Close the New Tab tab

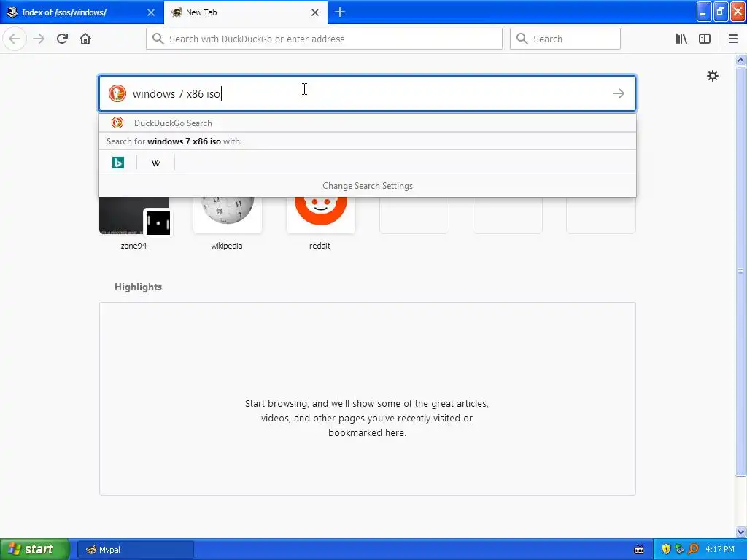[315, 12]
